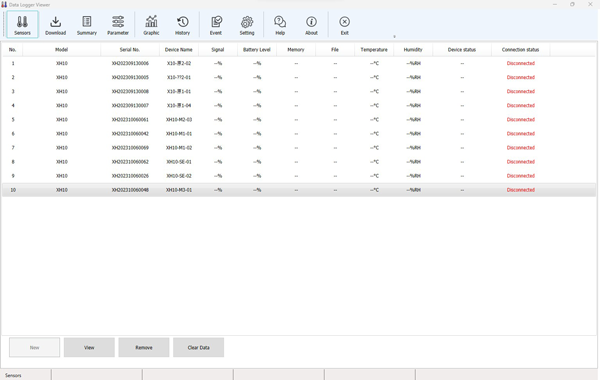Click the Humidity column header
The image size is (600, 380).
pyautogui.click(x=413, y=50)
